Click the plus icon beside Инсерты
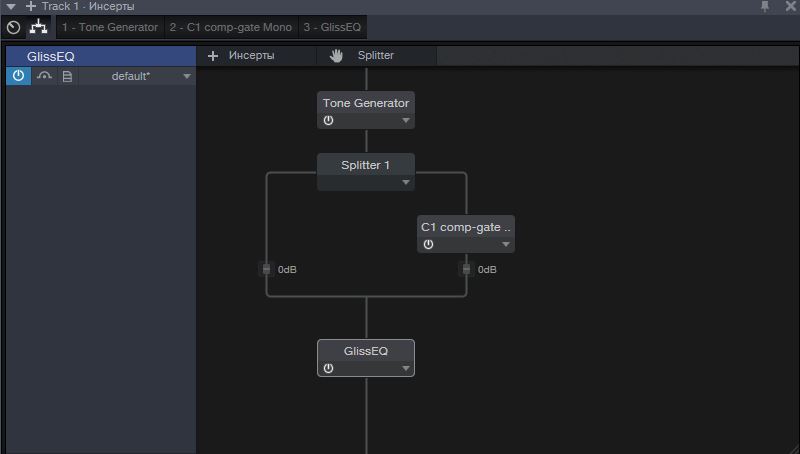Screen dimensions: 800x454 (213, 56)
